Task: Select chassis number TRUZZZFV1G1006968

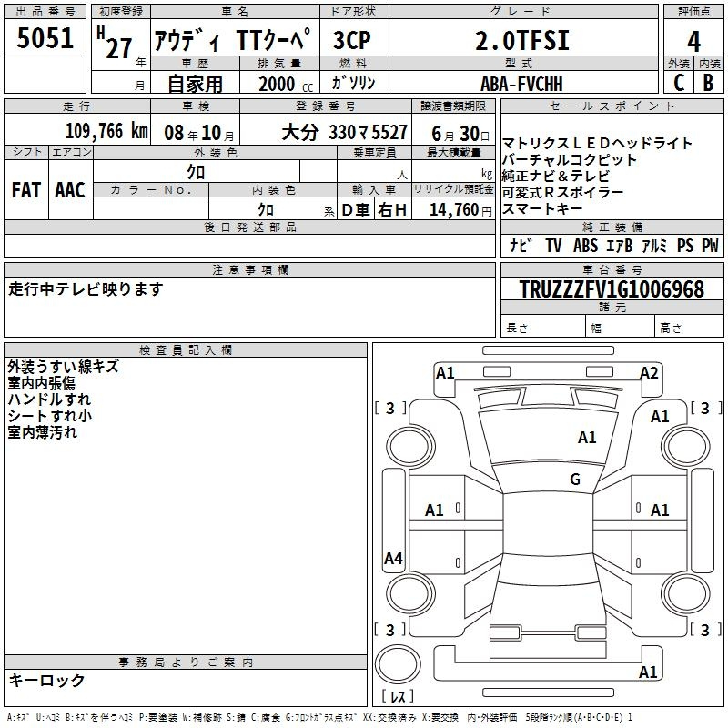Action: 612,288
